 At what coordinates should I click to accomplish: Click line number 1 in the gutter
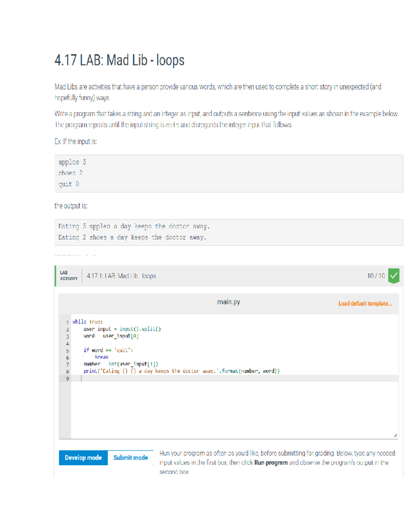(67, 322)
